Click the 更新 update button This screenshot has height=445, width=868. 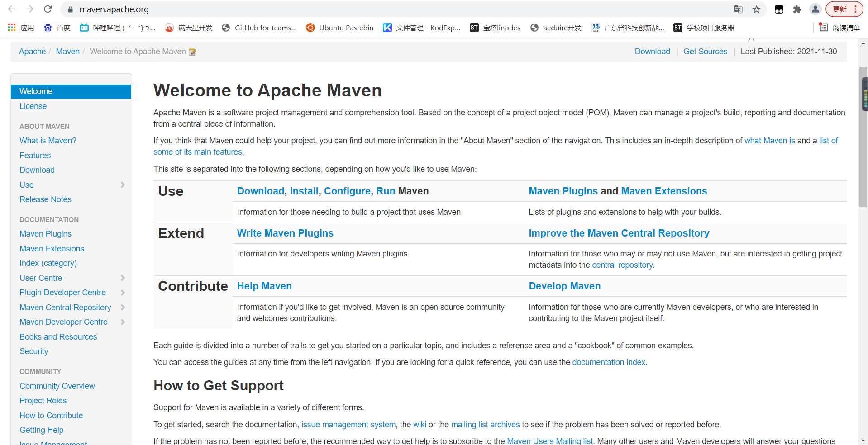pos(840,9)
